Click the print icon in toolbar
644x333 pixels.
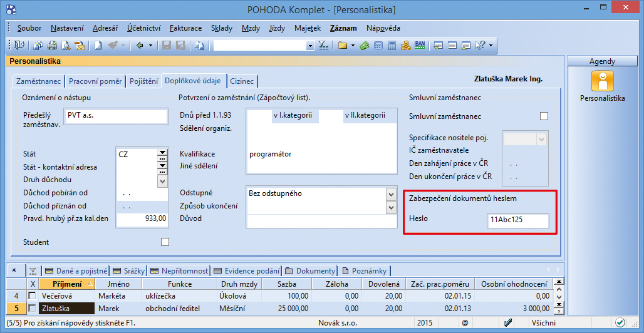(x=52, y=46)
